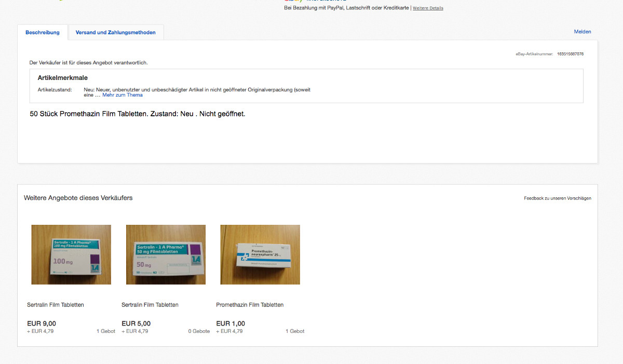This screenshot has width=623, height=364.
Task: Open the Sertralin 50 mg box thumbnail
Action: pos(166,254)
